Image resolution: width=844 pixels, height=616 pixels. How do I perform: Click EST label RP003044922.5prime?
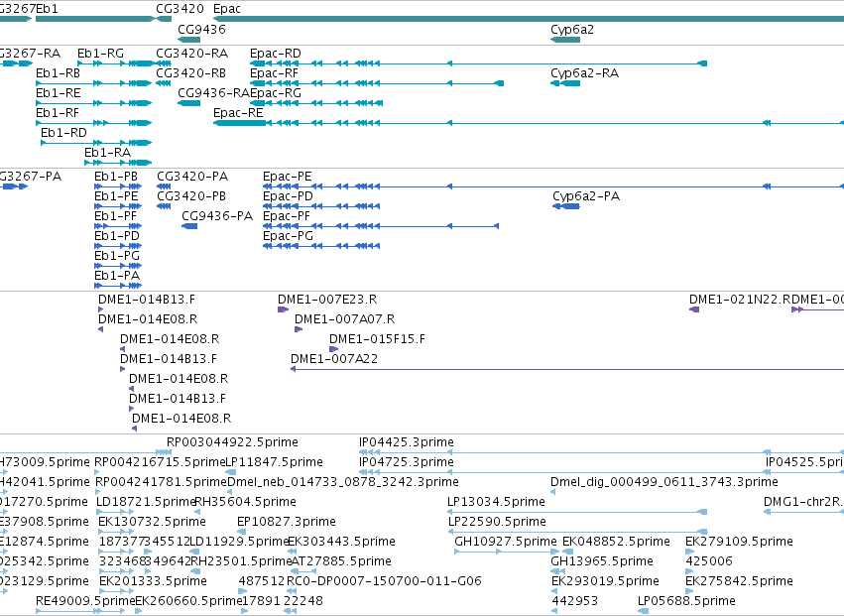coord(232,442)
